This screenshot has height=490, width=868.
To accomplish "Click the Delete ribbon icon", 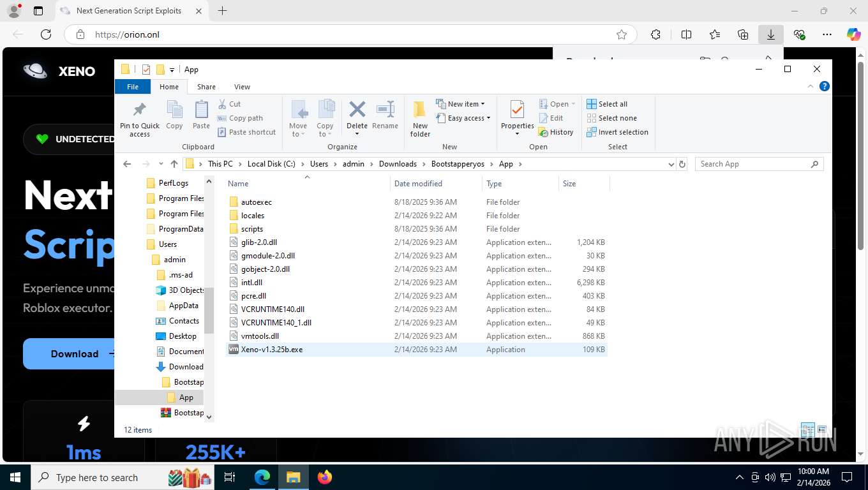I will (357, 119).
